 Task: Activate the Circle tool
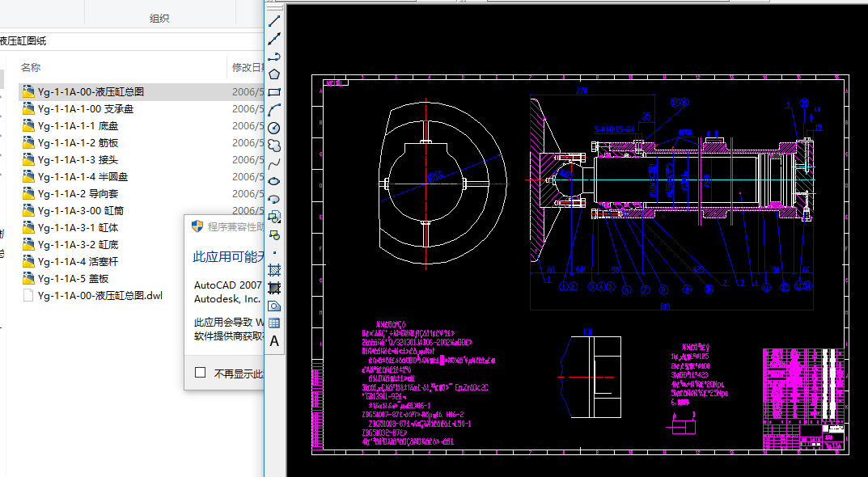274,128
